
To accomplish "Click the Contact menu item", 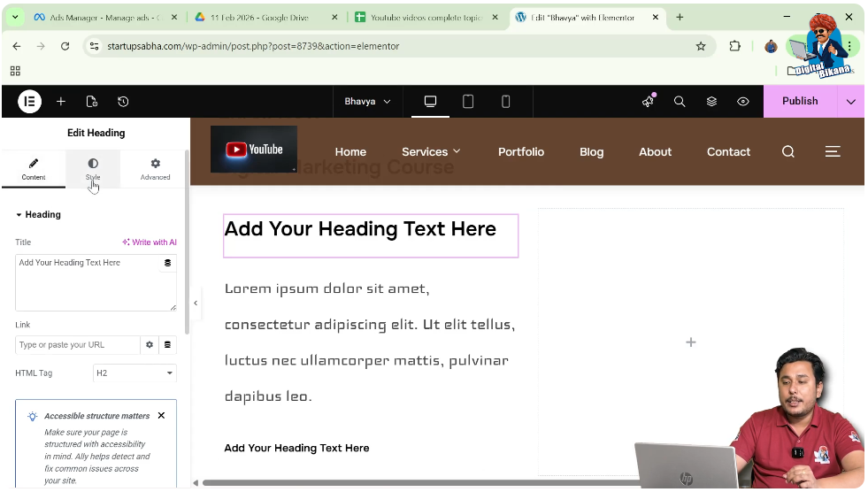I will (x=728, y=151).
